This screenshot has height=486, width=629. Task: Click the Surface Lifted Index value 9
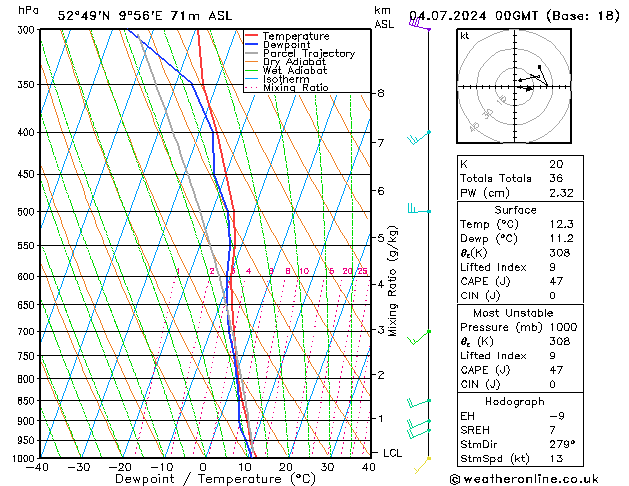(x=552, y=267)
